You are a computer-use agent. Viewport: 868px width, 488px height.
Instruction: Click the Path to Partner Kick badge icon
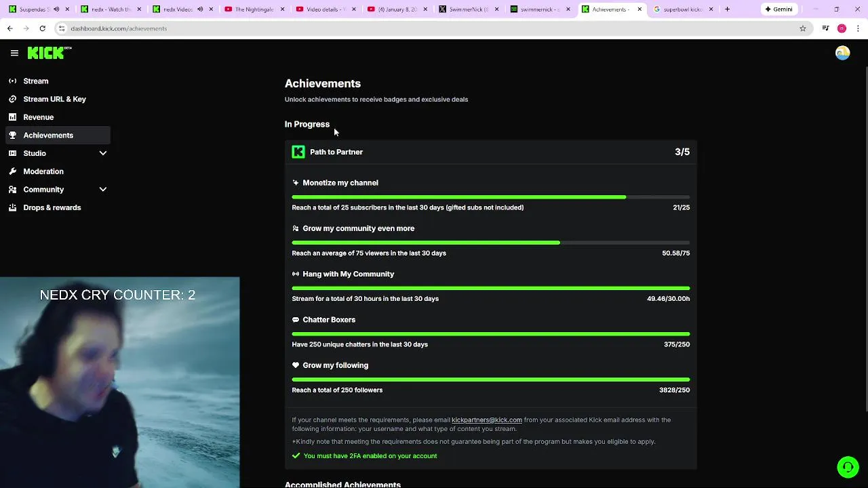pyautogui.click(x=298, y=152)
